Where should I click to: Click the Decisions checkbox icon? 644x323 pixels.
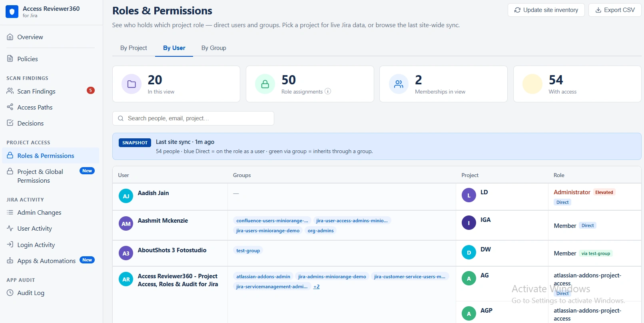click(x=10, y=123)
